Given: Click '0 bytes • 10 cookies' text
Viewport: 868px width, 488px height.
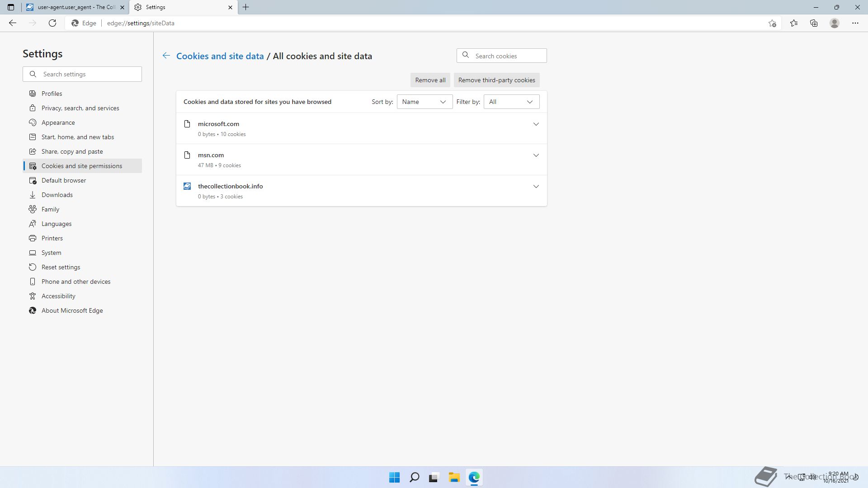Looking at the screenshot, I should (222, 134).
